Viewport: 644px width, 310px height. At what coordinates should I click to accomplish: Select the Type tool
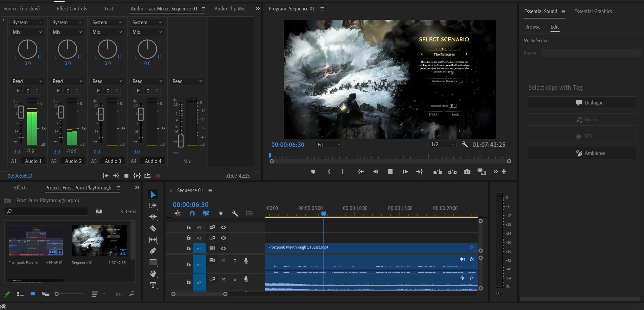(x=153, y=285)
